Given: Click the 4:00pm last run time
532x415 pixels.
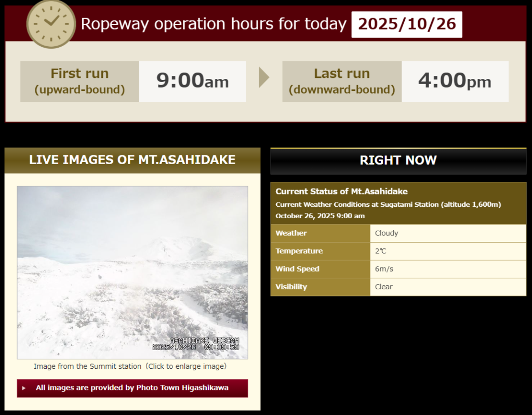Looking at the screenshot, I should (x=455, y=81).
